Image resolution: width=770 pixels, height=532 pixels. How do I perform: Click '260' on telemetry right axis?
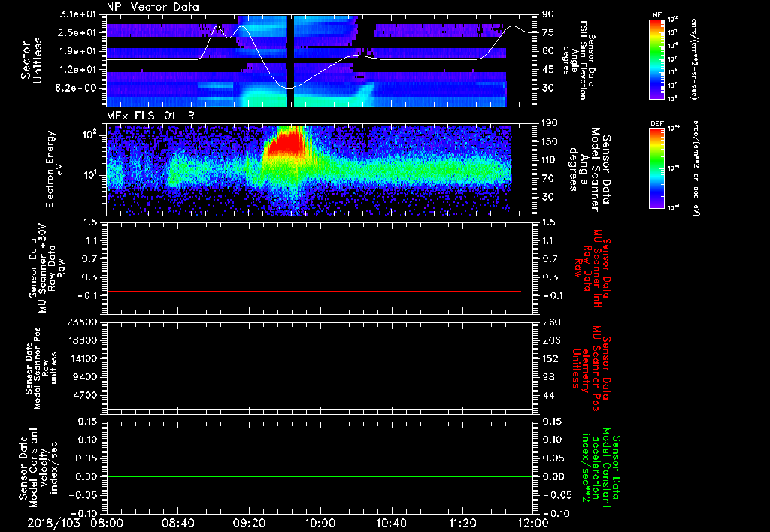click(x=551, y=322)
